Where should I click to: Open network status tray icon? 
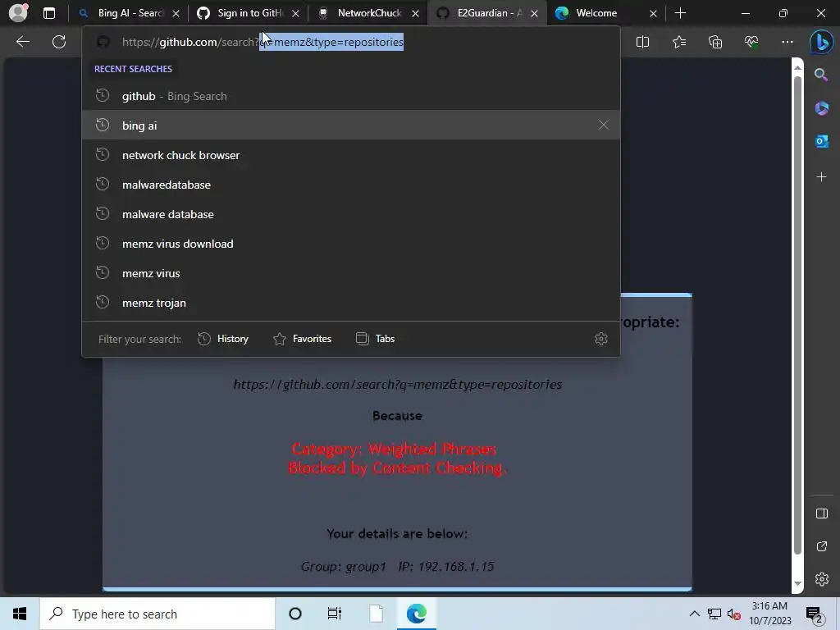click(714, 614)
